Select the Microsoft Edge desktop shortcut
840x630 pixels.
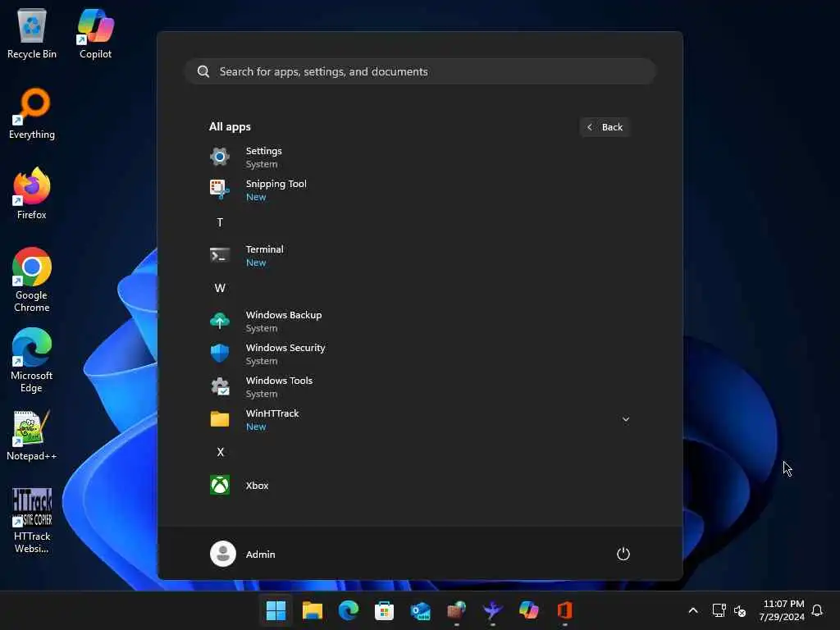(32, 360)
